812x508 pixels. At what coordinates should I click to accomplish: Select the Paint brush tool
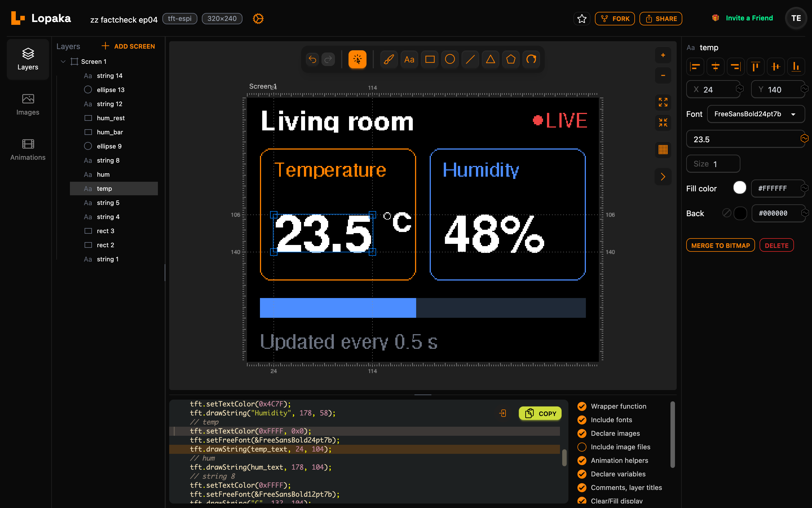(389, 60)
